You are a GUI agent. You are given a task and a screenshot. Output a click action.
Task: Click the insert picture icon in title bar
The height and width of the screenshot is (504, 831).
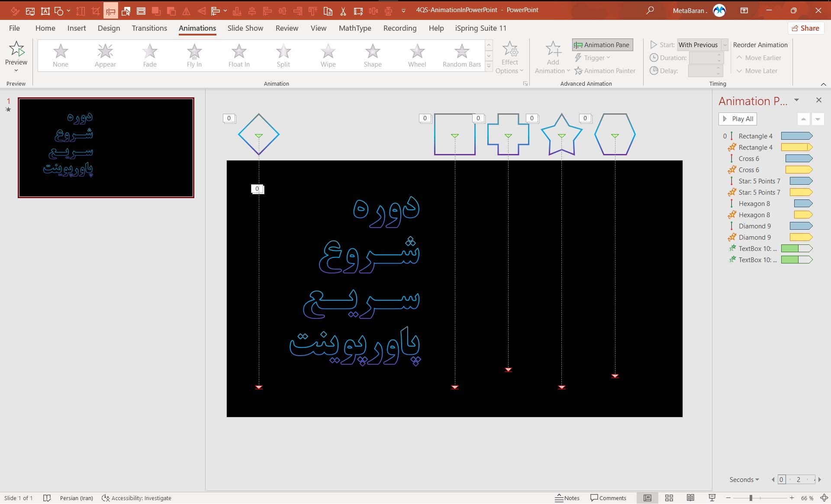(x=30, y=11)
